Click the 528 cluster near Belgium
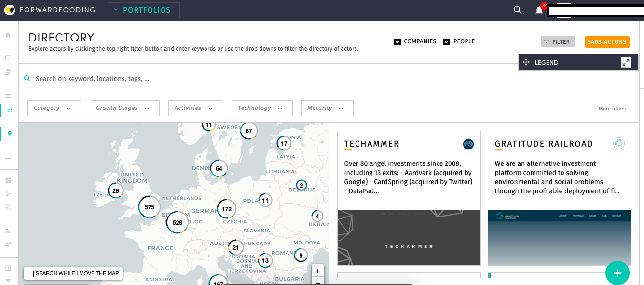Image resolution: width=644 pixels, height=285 pixels. coord(178,222)
